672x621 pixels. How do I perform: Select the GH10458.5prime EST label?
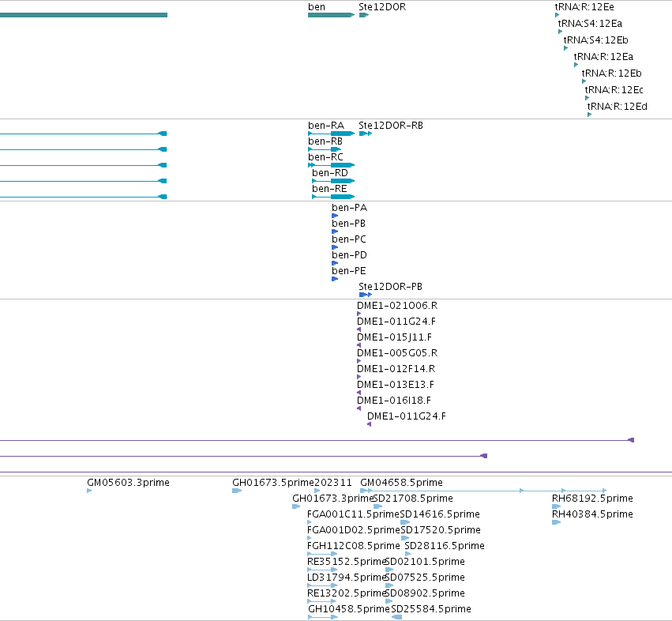pos(349,609)
